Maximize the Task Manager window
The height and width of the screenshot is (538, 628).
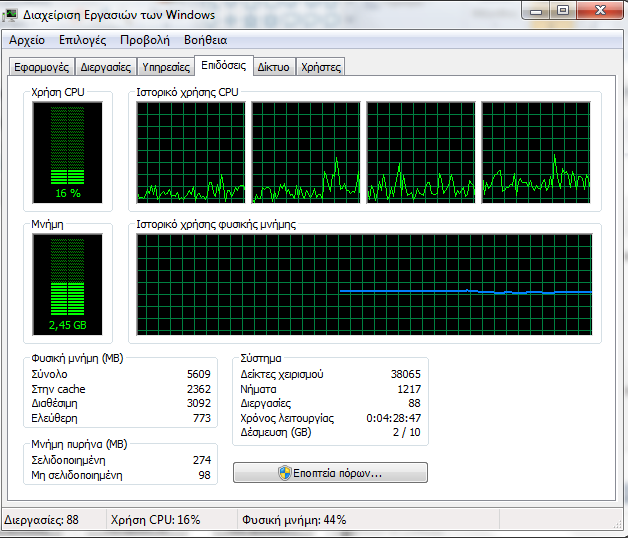(563, 11)
